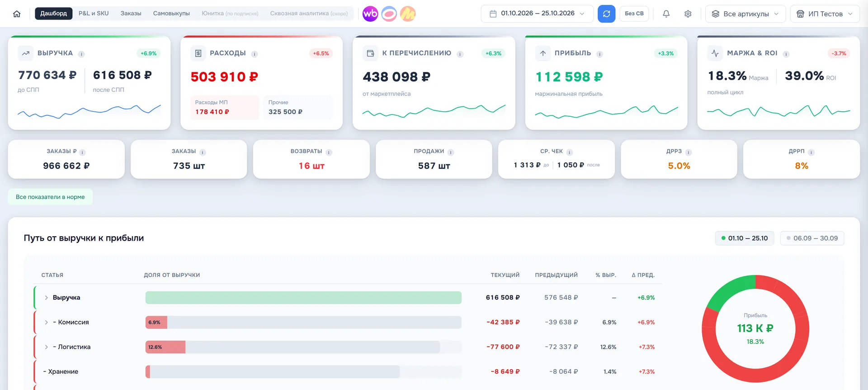868x390 pixels.
Task: Open the Юнитка tab
Action: click(230, 13)
